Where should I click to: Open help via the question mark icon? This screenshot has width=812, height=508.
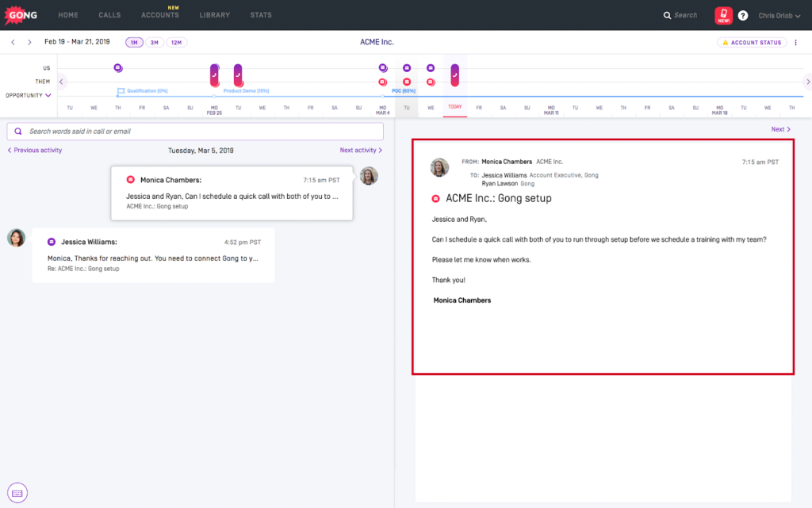tap(743, 14)
